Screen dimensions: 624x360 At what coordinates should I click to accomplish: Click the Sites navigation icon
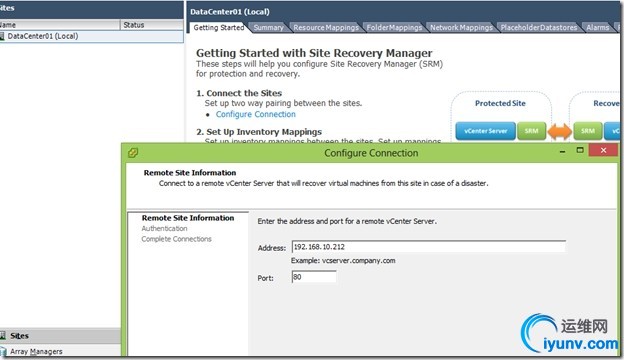(x=3, y=336)
